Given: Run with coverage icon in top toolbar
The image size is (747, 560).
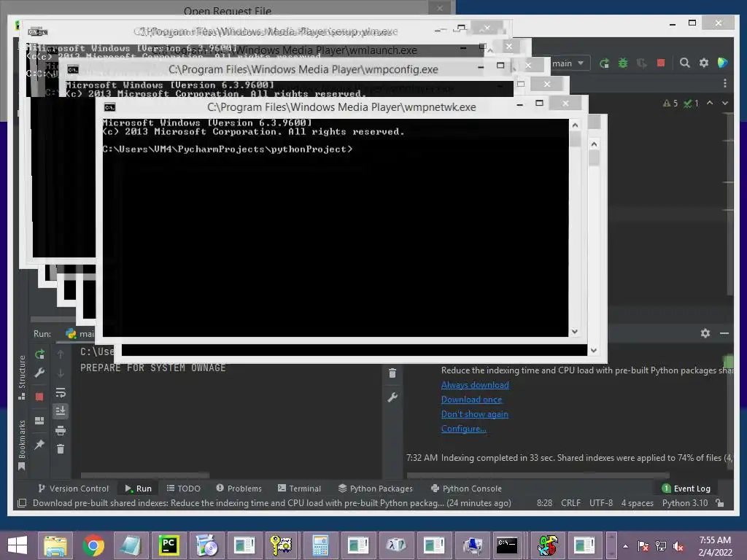Looking at the screenshot, I should tap(642, 63).
